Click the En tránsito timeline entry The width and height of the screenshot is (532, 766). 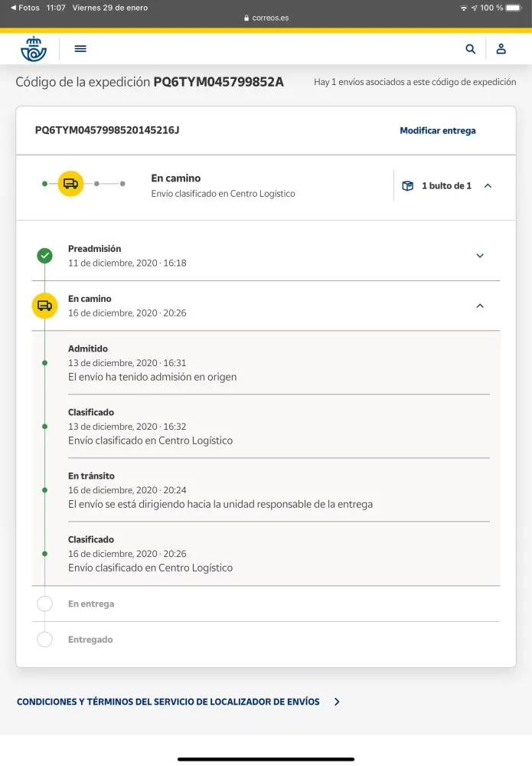[220, 490]
